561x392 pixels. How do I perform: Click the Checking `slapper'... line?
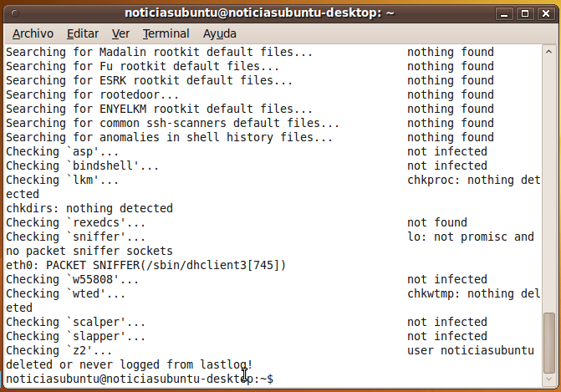(x=75, y=337)
